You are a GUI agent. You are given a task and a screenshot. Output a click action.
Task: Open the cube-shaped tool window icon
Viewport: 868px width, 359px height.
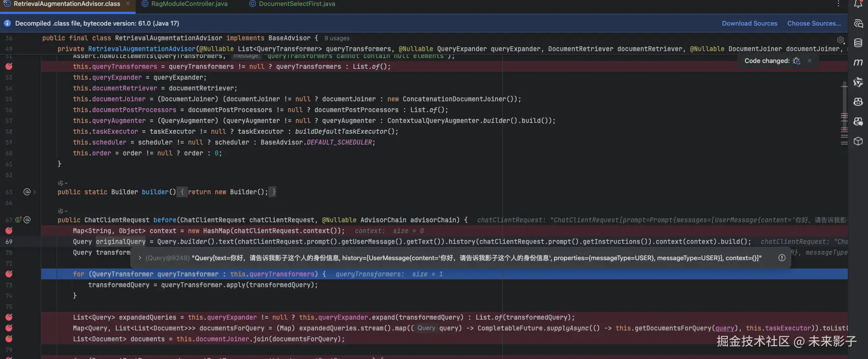[x=858, y=141]
